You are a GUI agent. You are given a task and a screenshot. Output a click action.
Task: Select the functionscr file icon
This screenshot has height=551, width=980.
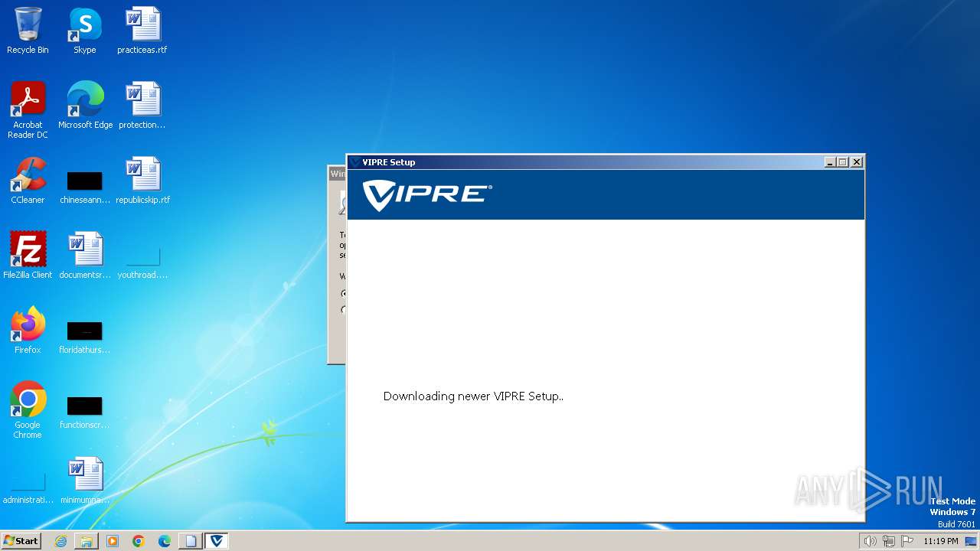point(85,413)
